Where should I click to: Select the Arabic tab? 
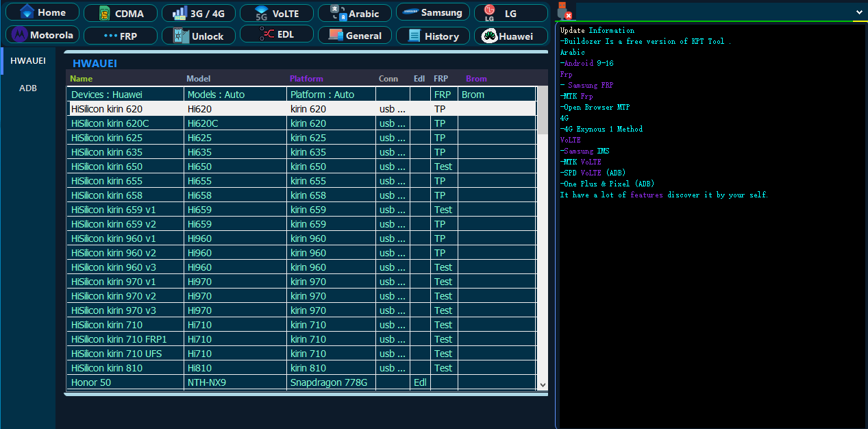(355, 13)
